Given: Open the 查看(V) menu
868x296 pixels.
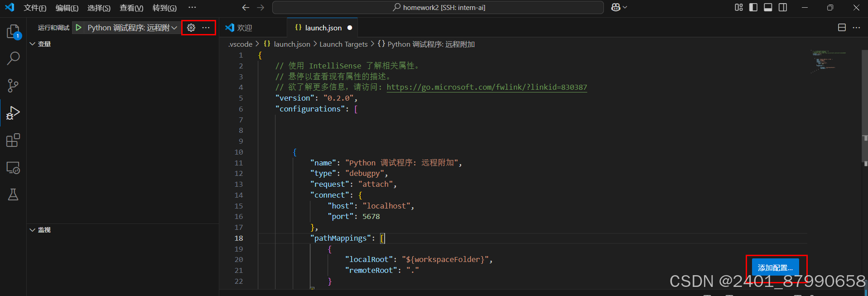Looking at the screenshot, I should click(x=131, y=8).
